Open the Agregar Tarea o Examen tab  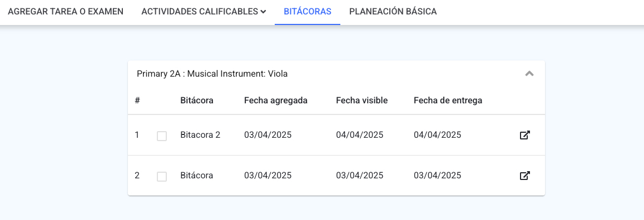[66, 12]
